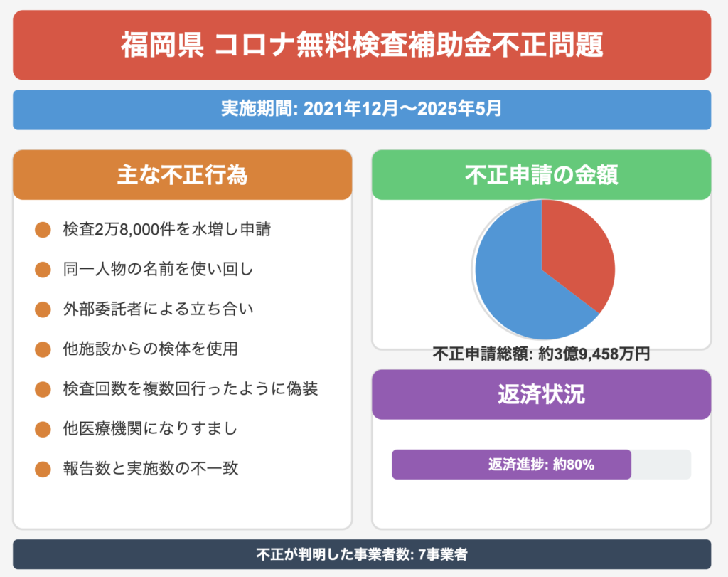Click the unfilled gray end of progress bar
The height and width of the screenshot is (577, 728).
pyautogui.click(x=661, y=465)
